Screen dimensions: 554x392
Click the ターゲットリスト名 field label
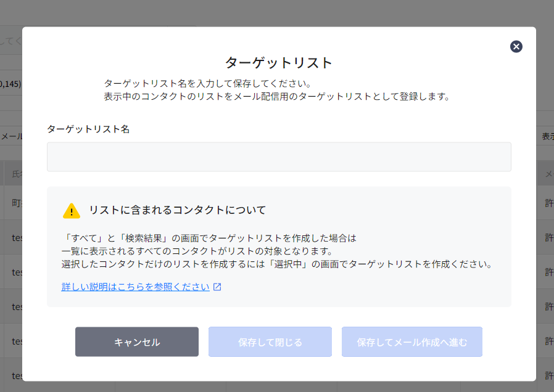tap(88, 129)
